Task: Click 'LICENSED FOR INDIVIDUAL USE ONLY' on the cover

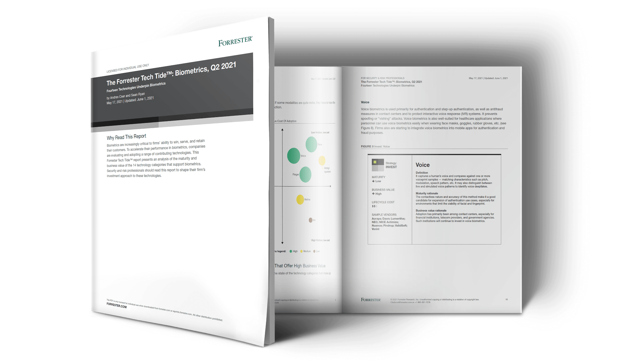Action: [x=128, y=69]
